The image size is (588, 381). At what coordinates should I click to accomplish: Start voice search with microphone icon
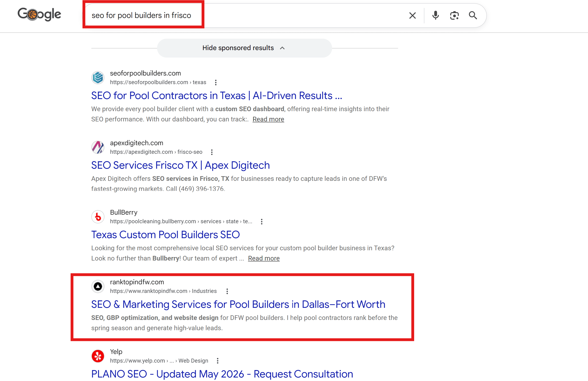click(x=436, y=15)
